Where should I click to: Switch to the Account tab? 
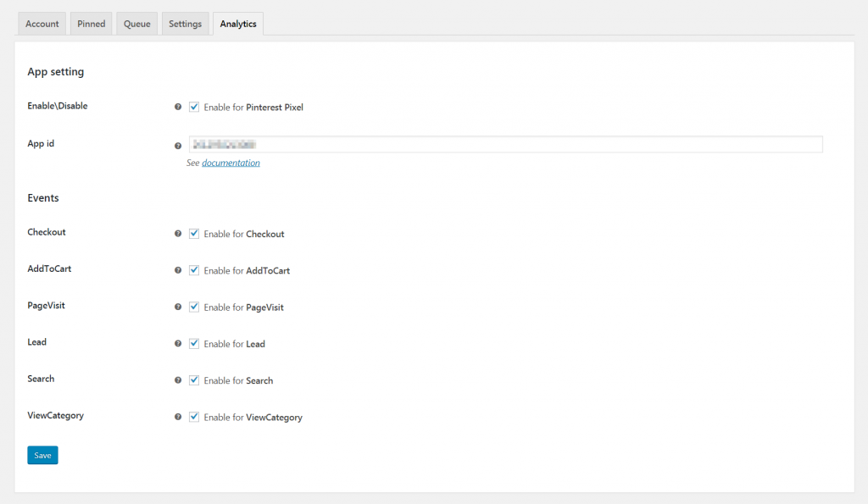pyautogui.click(x=42, y=24)
